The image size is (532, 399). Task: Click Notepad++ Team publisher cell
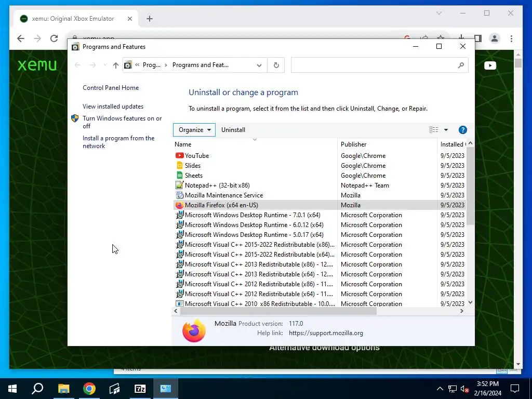click(365, 185)
